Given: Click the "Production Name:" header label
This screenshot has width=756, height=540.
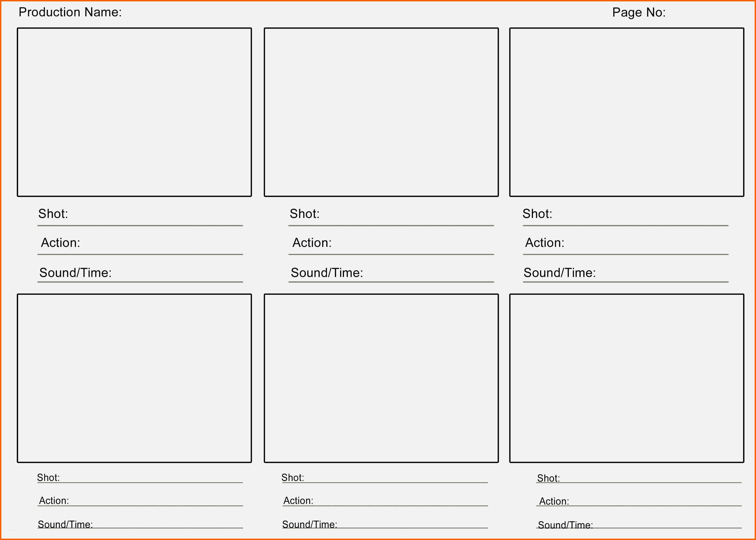Looking at the screenshot, I should [70, 12].
